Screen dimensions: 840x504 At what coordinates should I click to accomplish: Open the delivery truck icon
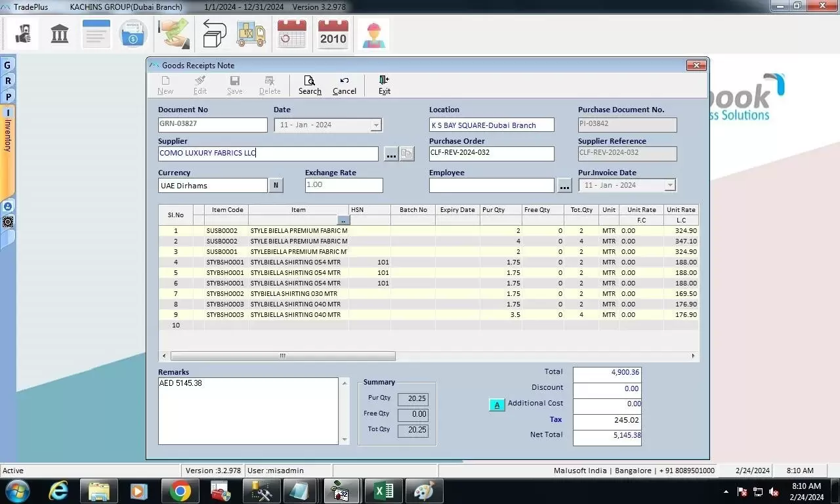[251, 33]
